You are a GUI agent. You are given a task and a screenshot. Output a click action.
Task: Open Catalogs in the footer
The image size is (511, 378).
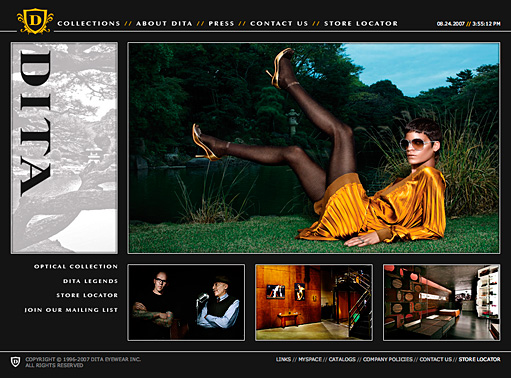[342, 359]
